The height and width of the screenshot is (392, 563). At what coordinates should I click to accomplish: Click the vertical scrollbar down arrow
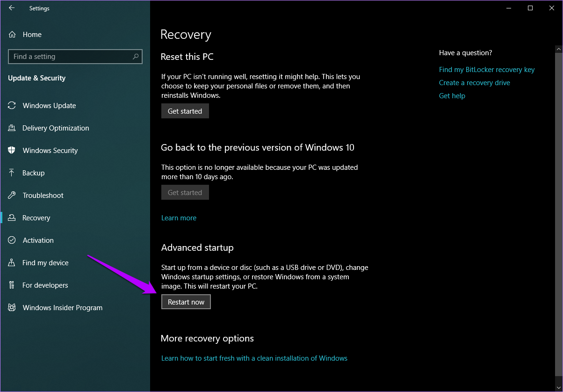click(x=558, y=388)
